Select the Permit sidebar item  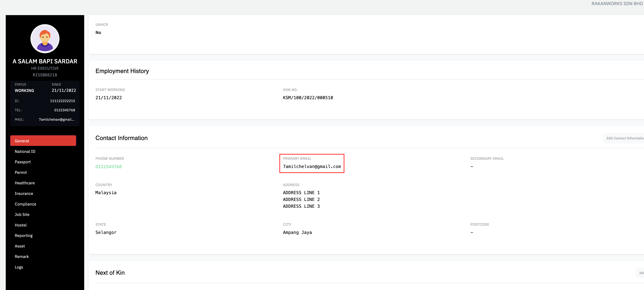click(21, 173)
